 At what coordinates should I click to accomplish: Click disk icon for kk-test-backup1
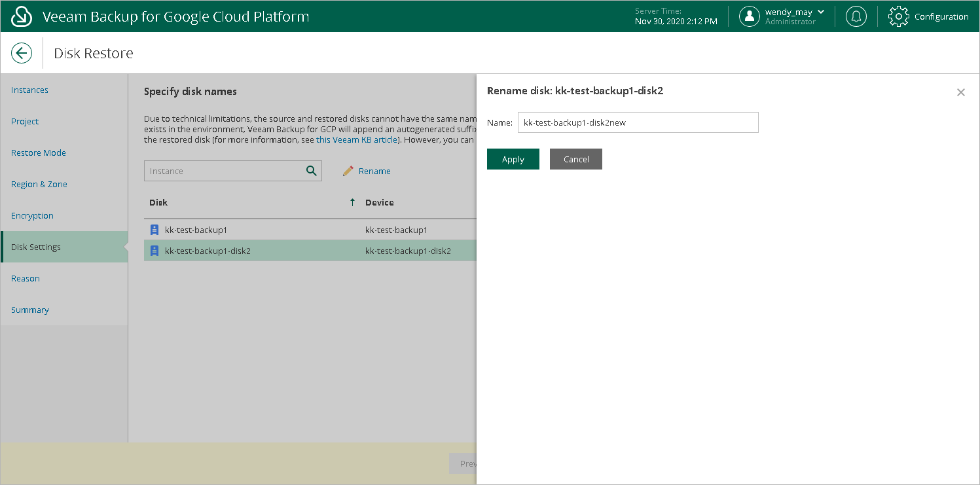pos(154,230)
